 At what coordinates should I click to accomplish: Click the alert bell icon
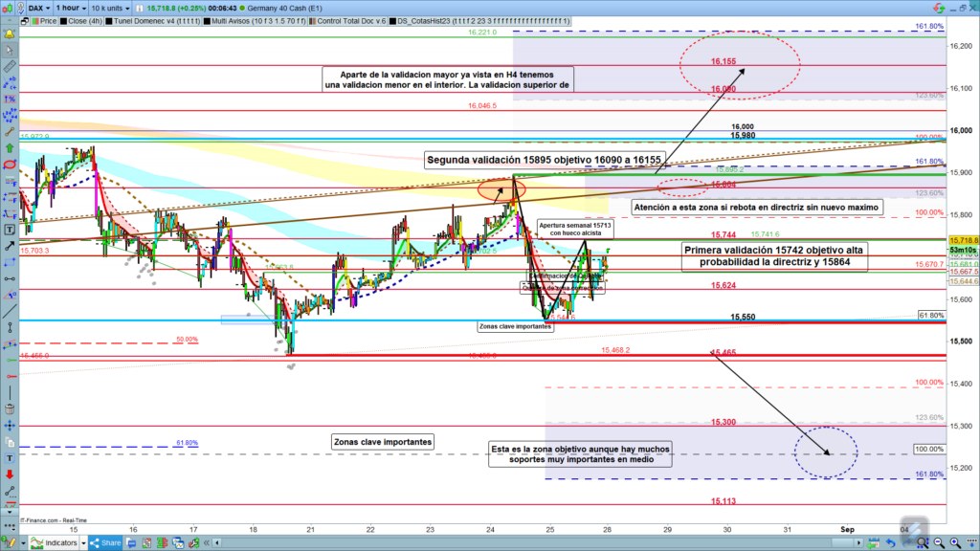pyautogui.click(x=10, y=33)
